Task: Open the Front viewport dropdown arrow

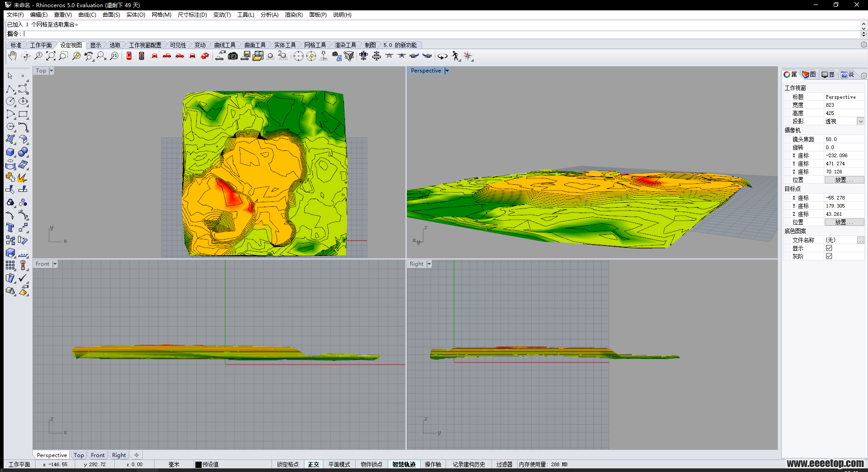Action: (55, 264)
